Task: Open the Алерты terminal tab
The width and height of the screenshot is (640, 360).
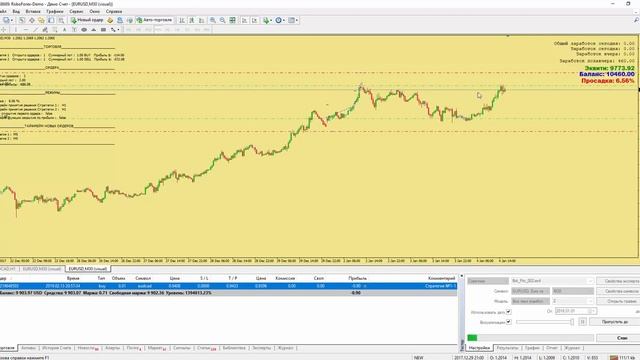Action: coord(112,348)
